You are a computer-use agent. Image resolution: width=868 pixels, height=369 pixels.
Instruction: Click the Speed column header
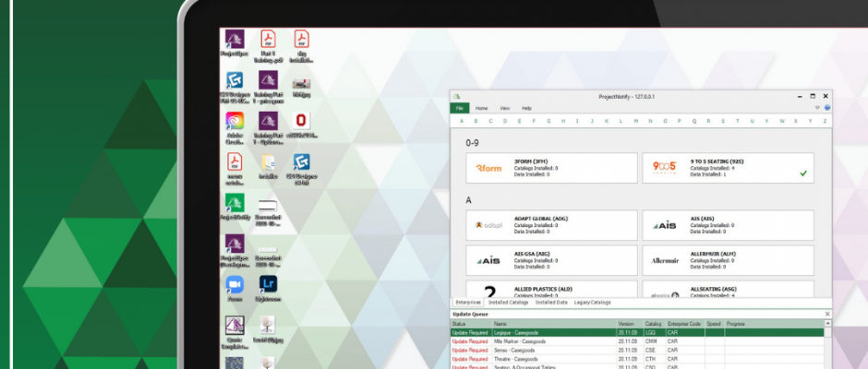click(714, 324)
